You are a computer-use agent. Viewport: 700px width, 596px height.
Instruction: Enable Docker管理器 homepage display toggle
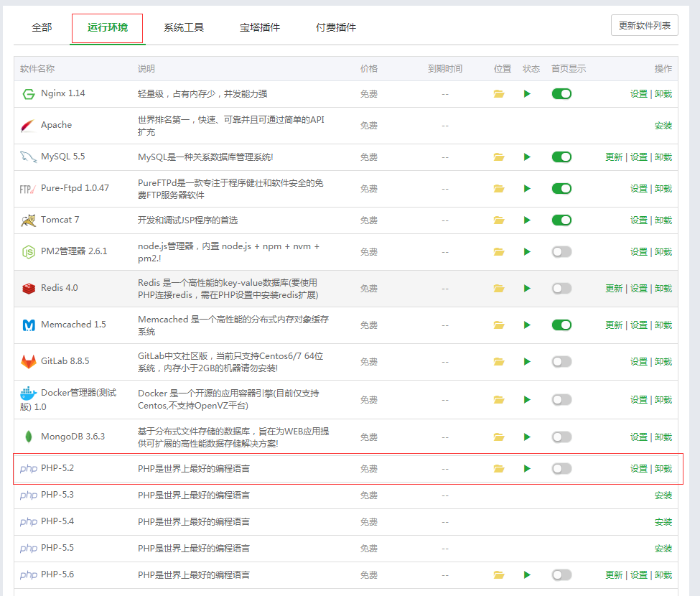(x=561, y=399)
